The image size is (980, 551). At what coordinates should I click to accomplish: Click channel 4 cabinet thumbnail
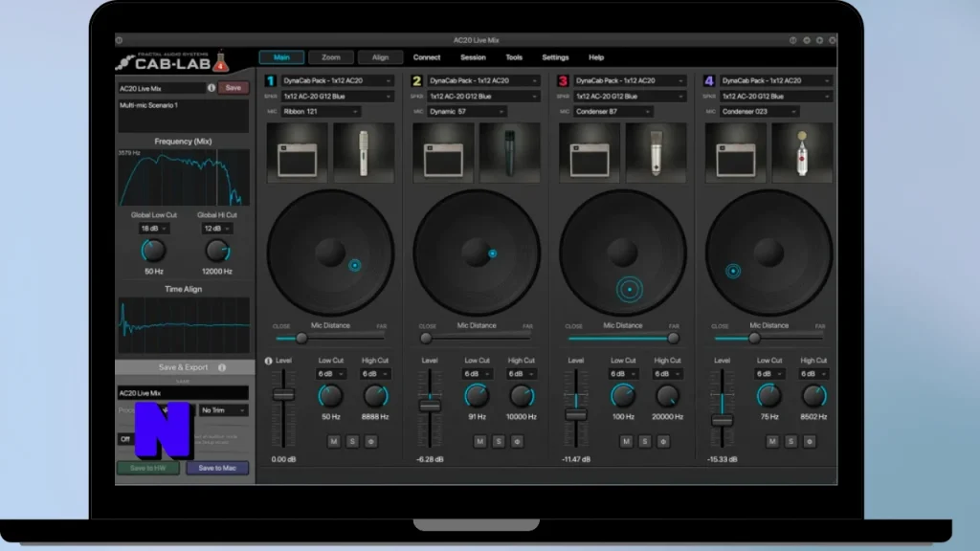coord(736,152)
